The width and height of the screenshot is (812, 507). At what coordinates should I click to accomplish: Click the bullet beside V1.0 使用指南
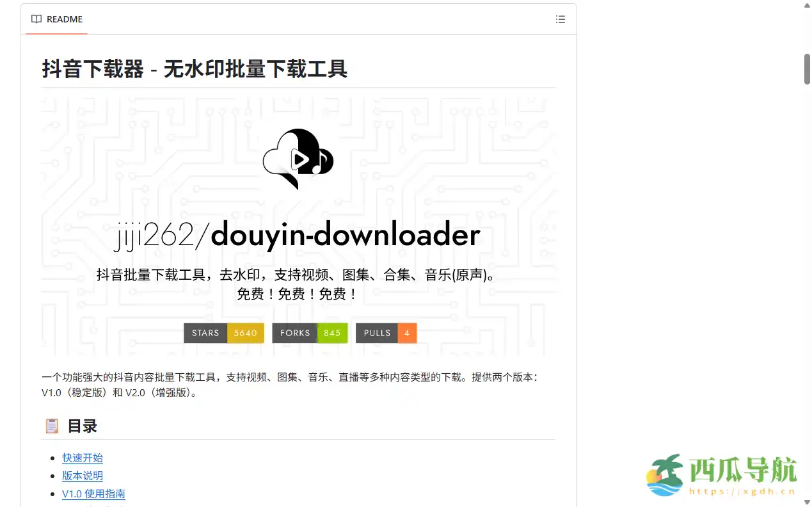click(53, 493)
